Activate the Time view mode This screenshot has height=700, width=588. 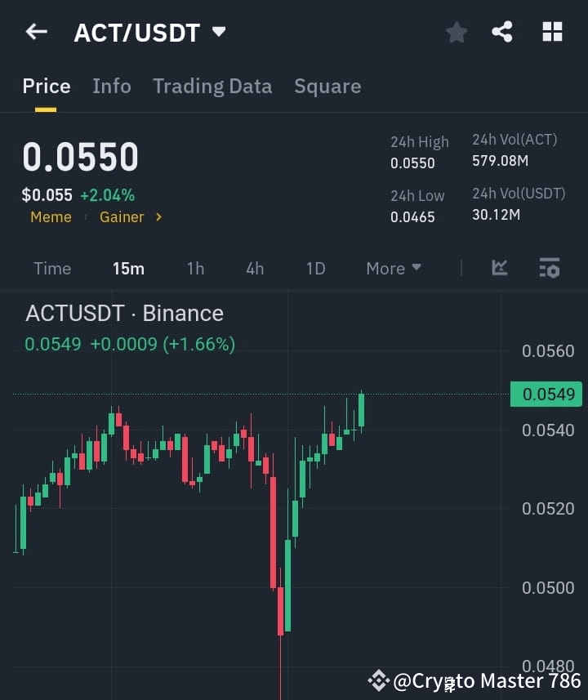click(51, 268)
